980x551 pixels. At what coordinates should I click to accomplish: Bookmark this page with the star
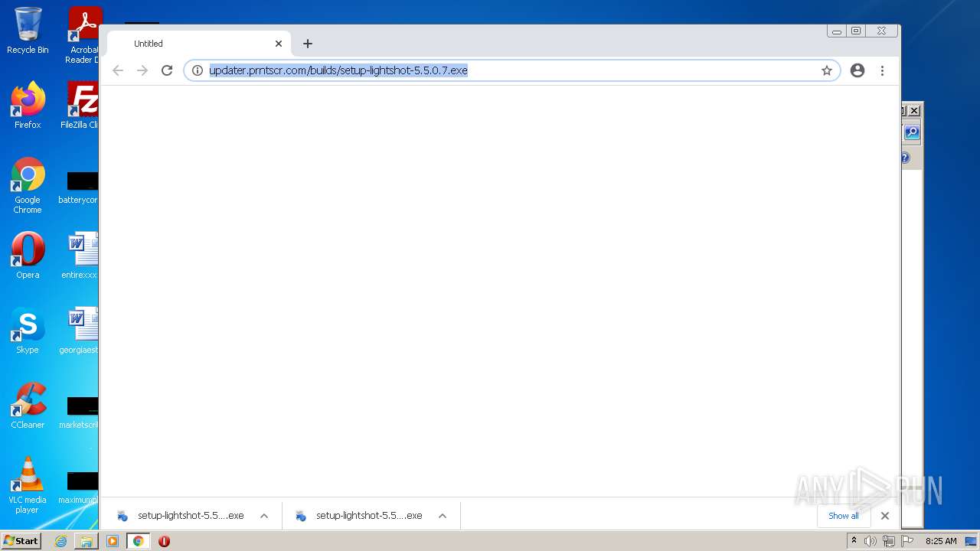pos(827,70)
